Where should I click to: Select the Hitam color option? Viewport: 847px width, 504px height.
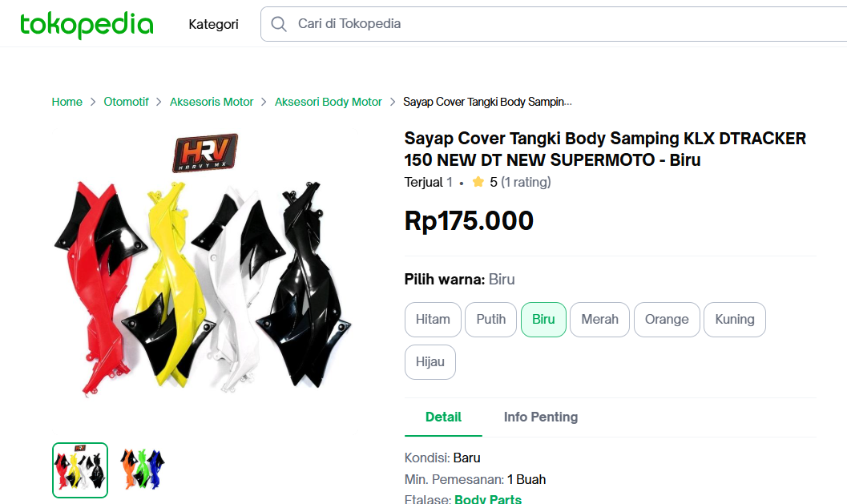(433, 319)
